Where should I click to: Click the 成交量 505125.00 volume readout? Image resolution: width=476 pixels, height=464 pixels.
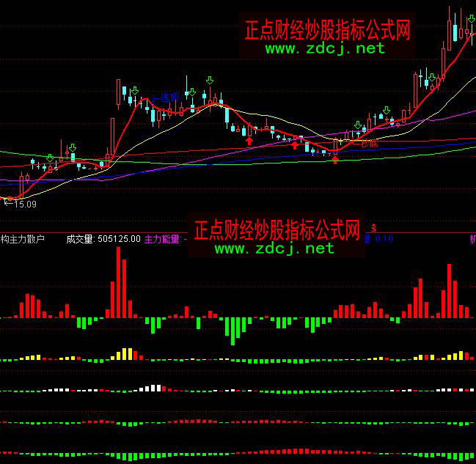tap(103, 238)
